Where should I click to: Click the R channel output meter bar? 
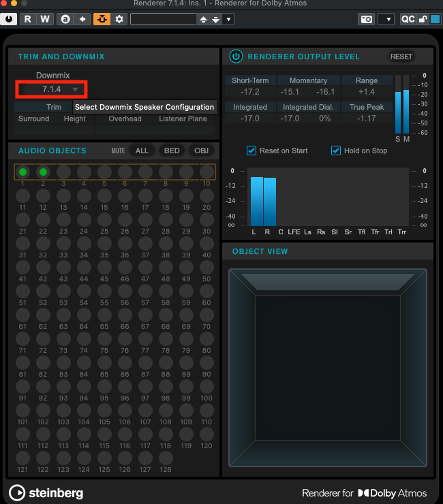tap(270, 202)
